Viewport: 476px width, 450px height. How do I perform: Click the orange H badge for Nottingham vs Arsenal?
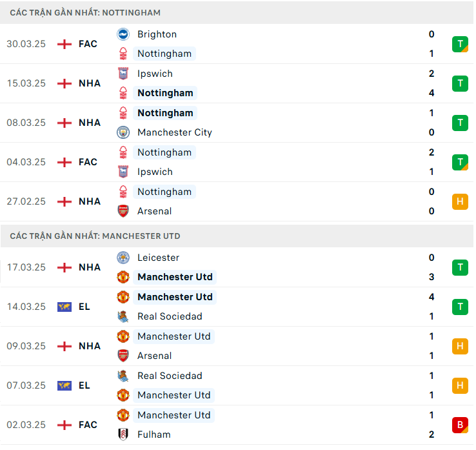tap(460, 201)
